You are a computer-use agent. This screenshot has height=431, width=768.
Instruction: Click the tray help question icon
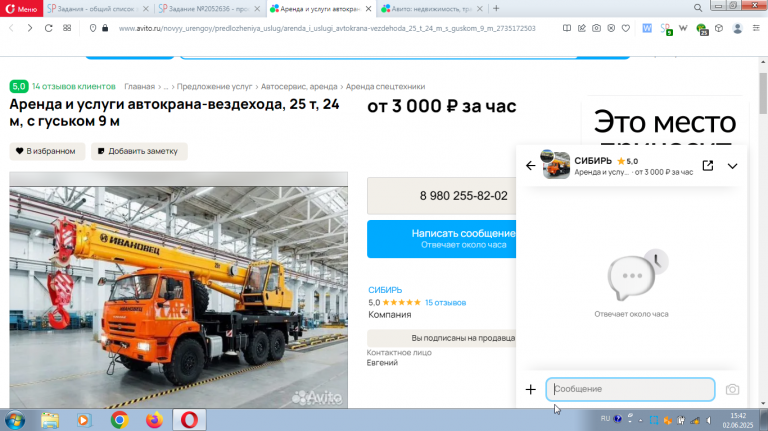[618, 419]
